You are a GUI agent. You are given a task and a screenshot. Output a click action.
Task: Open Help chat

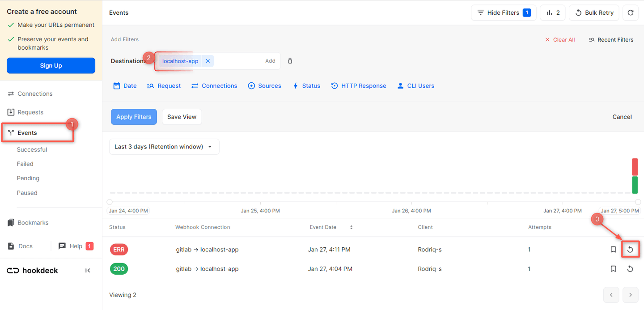[x=74, y=246]
